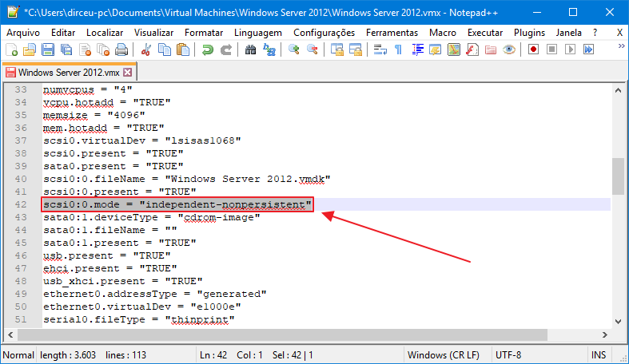
Task: Click scroll down arrow on vertical scrollbar
Action: tap(618, 321)
